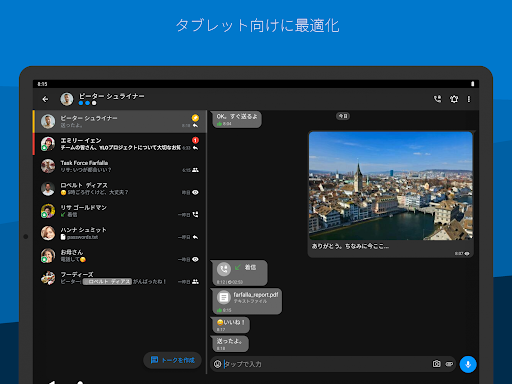Tap ハンナ シュミット's avatar

click(x=48, y=233)
